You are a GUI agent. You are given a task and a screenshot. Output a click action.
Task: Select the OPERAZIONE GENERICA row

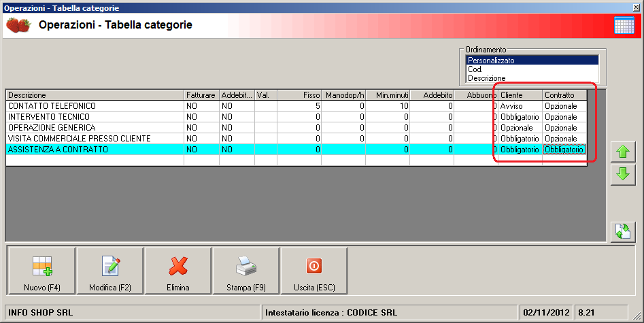coord(296,128)
